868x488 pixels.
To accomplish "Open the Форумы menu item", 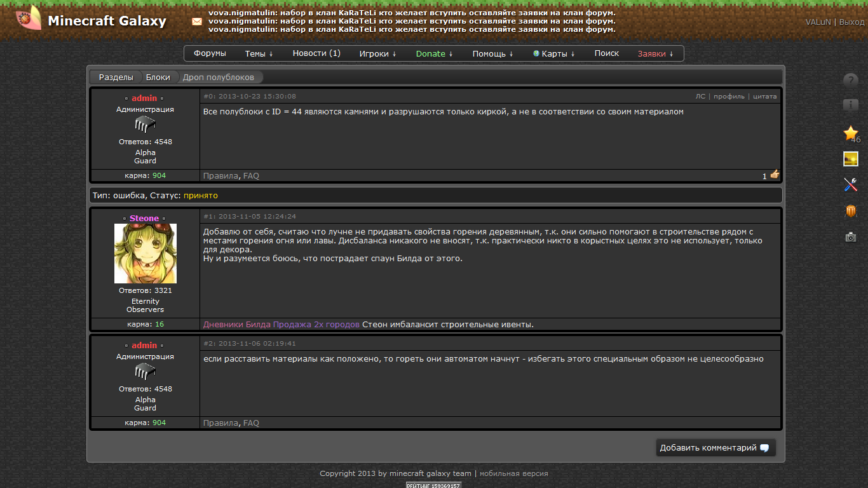I will (210, 53).
